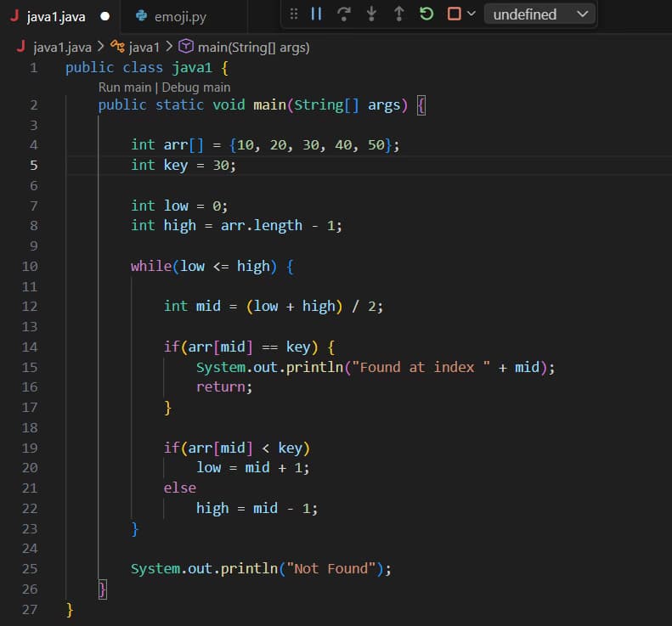Image resolution: width=672 pixels, height=626 pixels.
Task: Click line number 14 in gutter
Action: click(30, 347)
